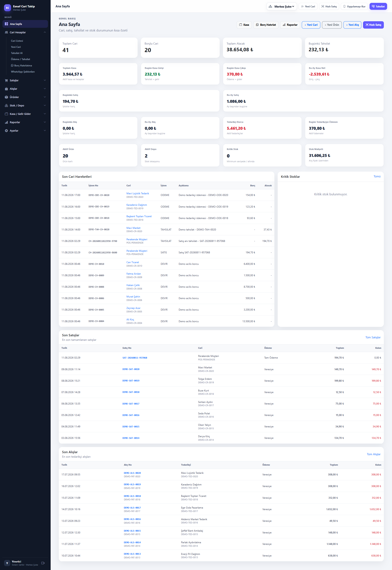Expand the Satışlar menu chevron
This screenshot has height=570, width=392.
[x=45, y=80]
